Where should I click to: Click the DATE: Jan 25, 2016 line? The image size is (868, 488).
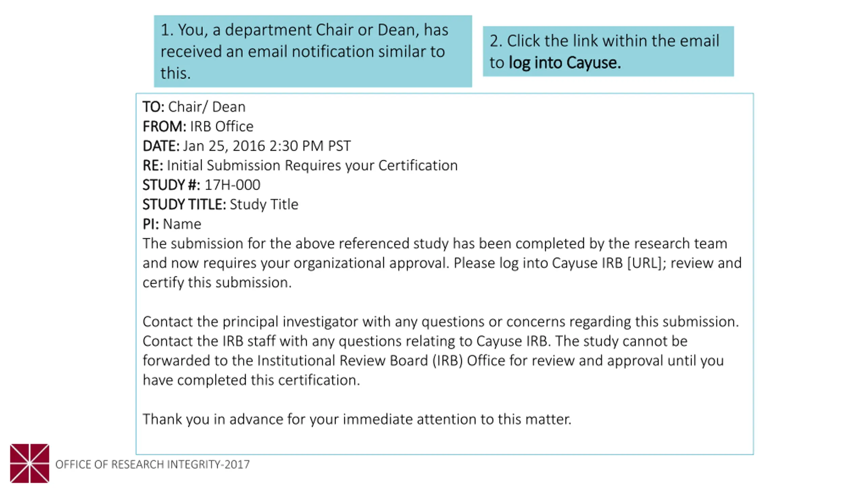(x=246, y=146)
